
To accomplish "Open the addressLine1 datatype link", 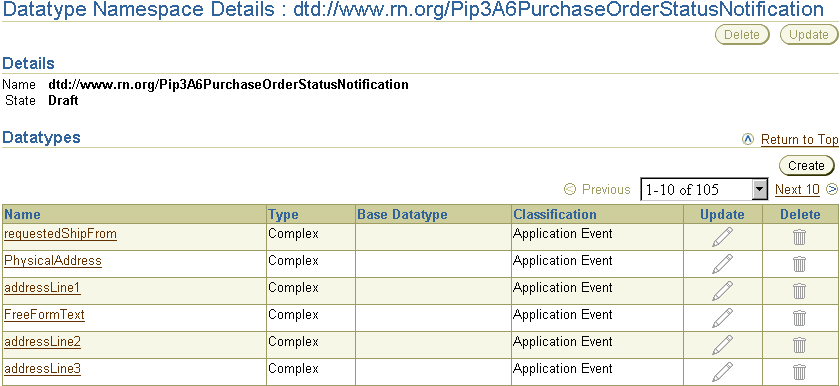I will 42,288.
